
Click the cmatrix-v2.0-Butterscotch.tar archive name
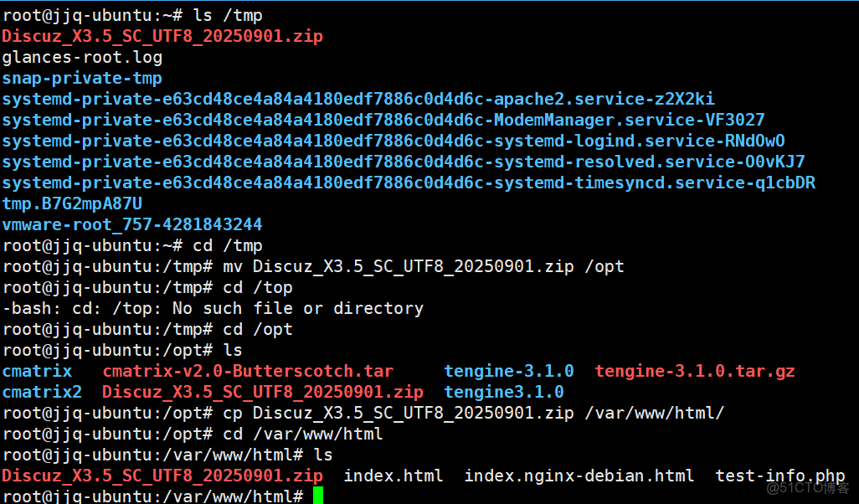point(248,371)
